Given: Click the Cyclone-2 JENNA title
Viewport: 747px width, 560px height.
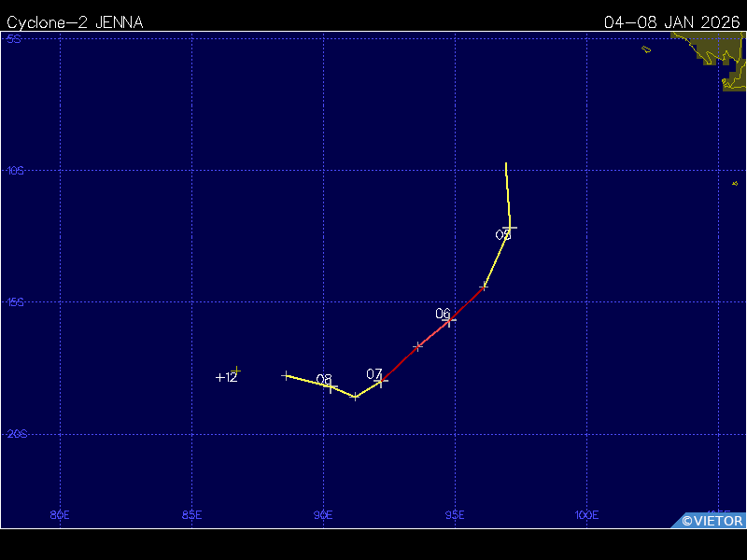Looking at the screenshot, I should point(75,22).
